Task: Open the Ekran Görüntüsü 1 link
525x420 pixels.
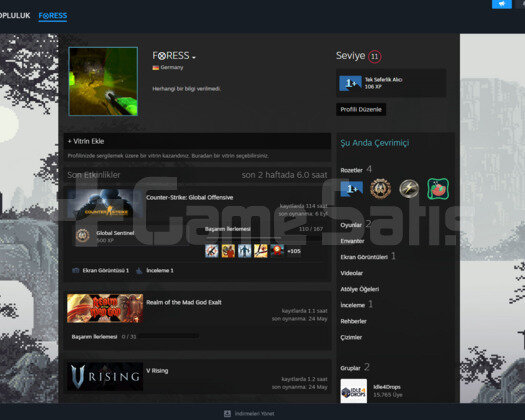Action: 106,270
